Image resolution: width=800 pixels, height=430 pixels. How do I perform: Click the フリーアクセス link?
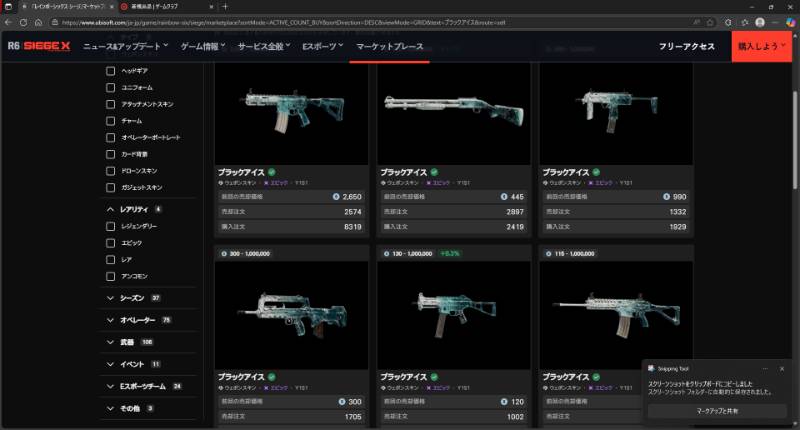(x=686, y=46)
